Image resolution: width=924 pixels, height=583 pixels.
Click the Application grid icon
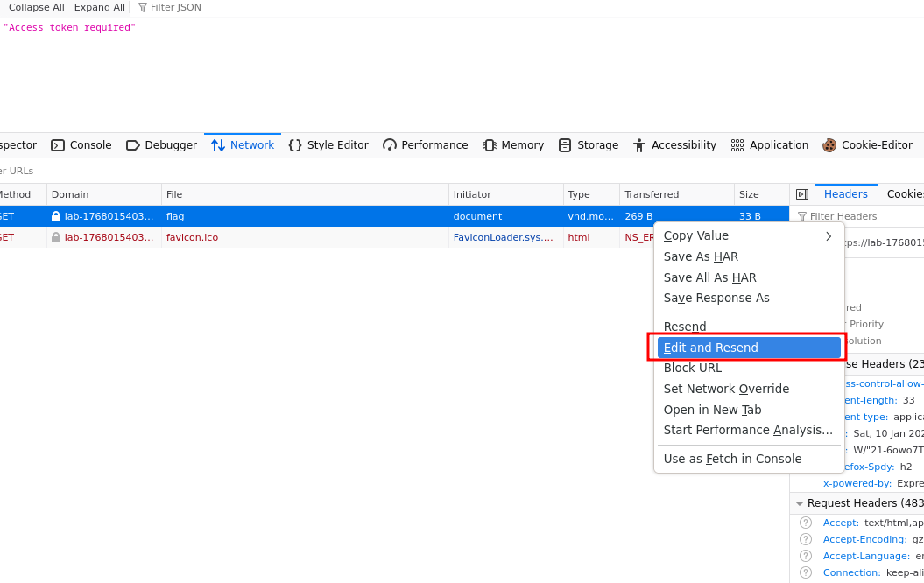(x=737, y=145)
